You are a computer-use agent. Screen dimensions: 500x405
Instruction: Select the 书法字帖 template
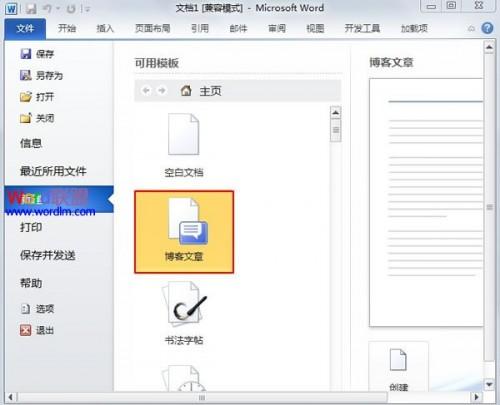click(x=184, y=313)
